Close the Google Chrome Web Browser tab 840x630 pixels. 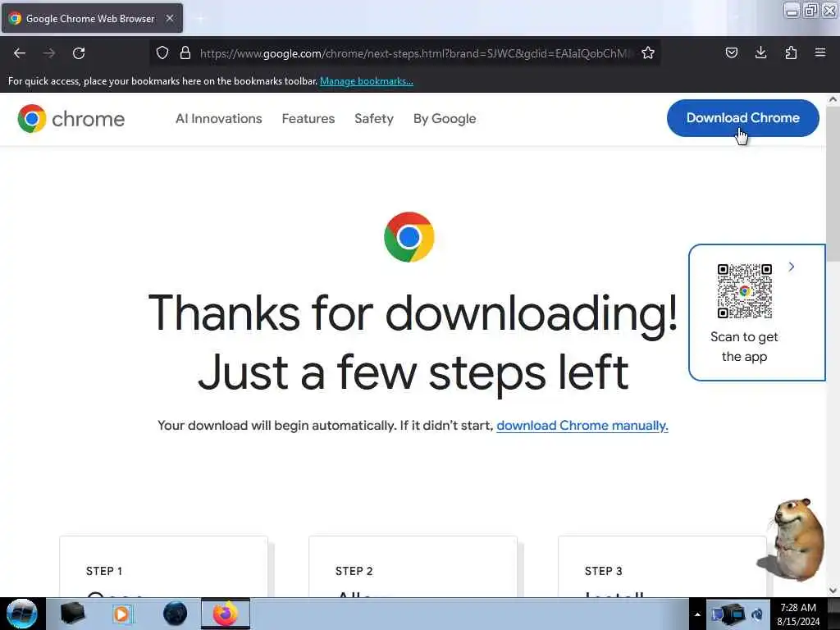[170, 18]
